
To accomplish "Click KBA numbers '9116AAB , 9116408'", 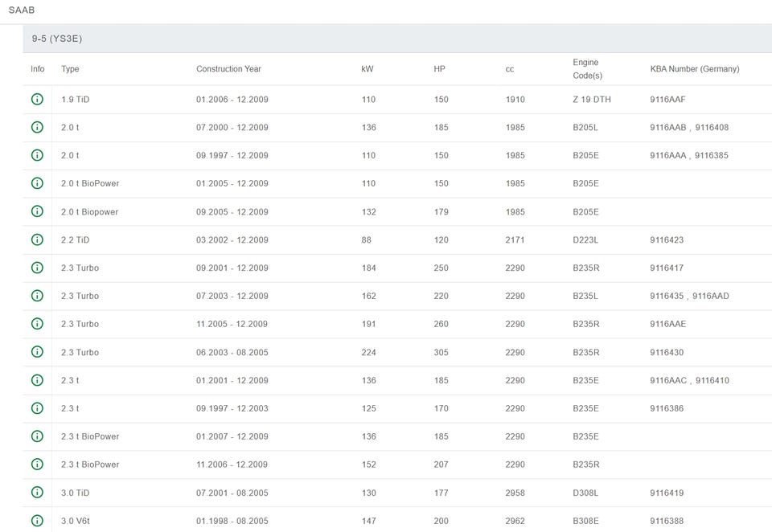I will (x=689, y=128).
